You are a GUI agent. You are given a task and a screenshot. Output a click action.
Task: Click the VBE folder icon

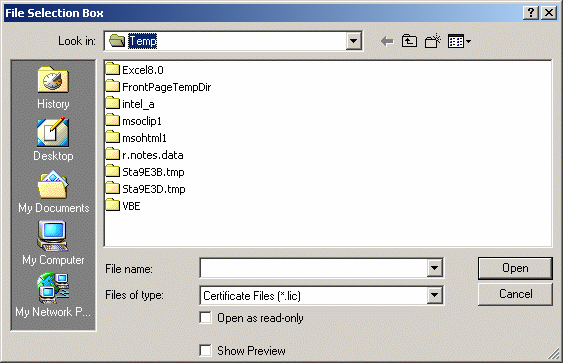112,206
